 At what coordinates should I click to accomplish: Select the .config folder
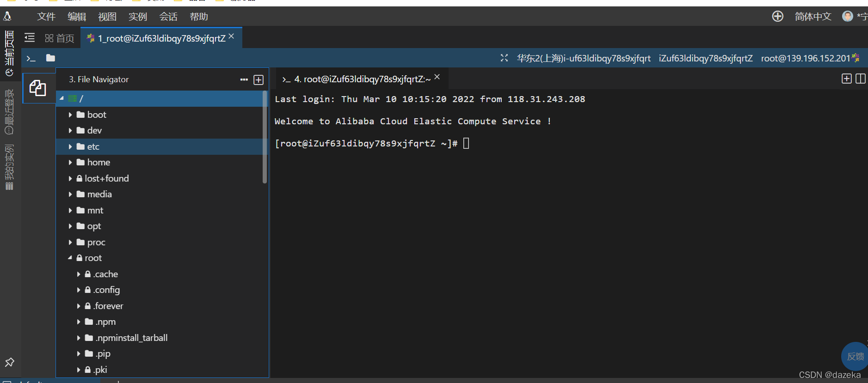pos(162,290)
